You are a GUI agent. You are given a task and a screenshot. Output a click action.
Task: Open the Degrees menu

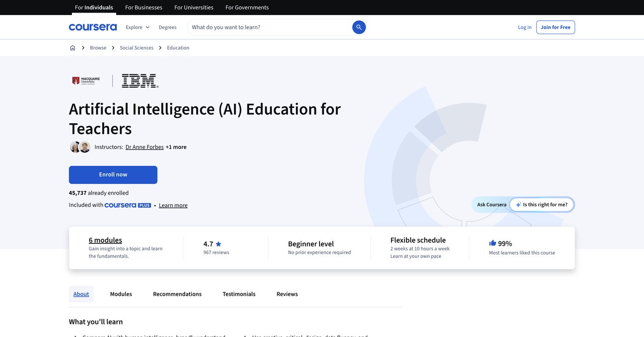click(168, 27)
